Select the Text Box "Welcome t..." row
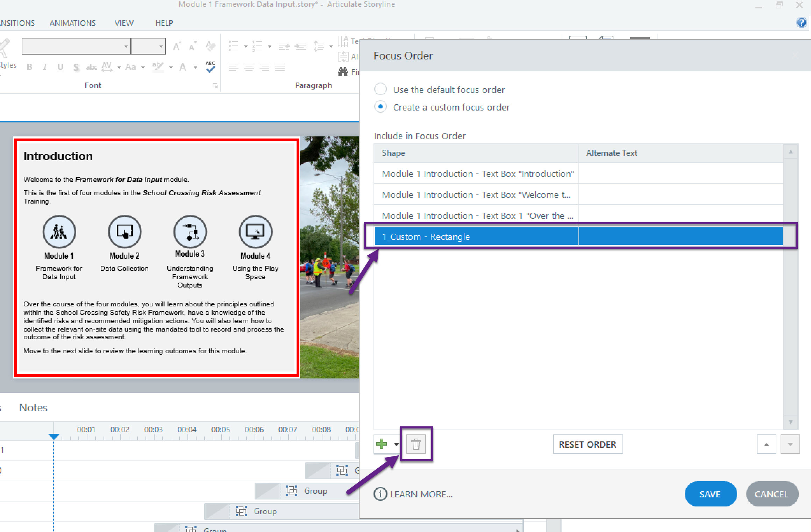The height and width of the screenshot is (532, 811). pos(578,194)
